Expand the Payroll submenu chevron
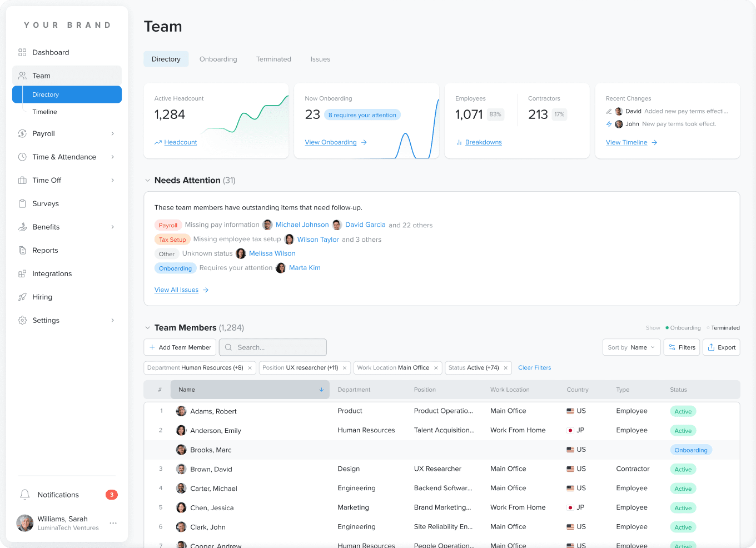The image size is (756, 548). pos(112,133)
